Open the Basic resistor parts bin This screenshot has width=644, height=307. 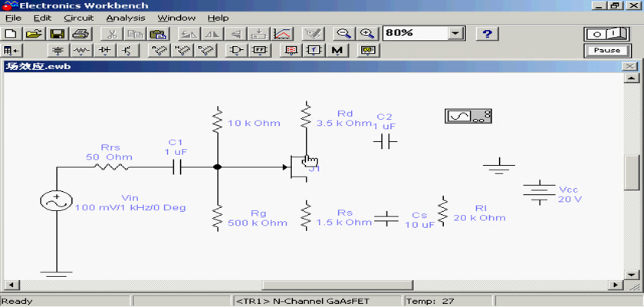tap(81, 51)
